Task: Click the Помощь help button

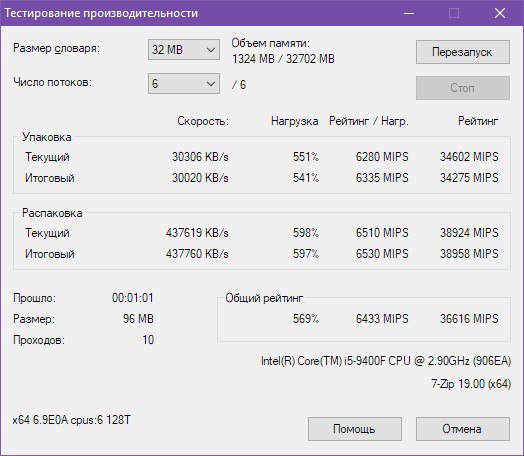Action: click(x=355, y=429)
